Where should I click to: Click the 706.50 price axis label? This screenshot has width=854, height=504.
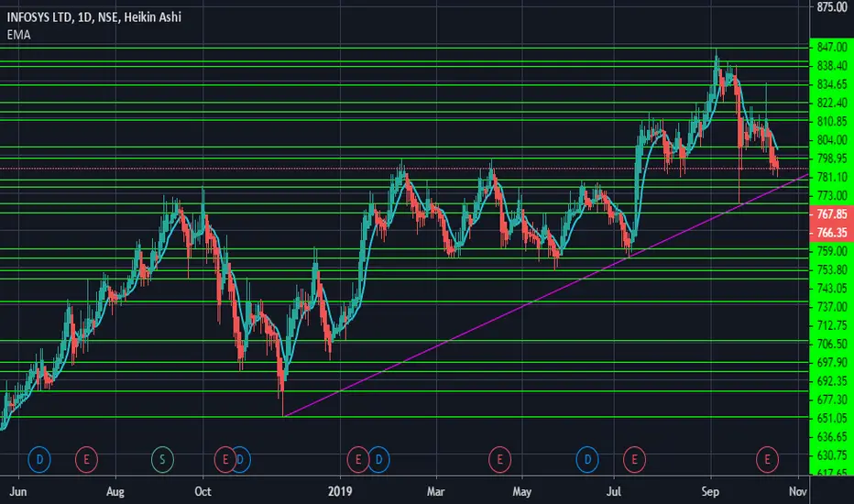pos(832,344)
